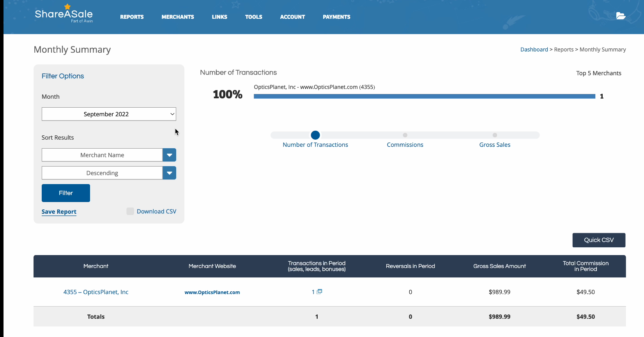Apply the Filter button
The image size is (644, 337).
(66, 193)
